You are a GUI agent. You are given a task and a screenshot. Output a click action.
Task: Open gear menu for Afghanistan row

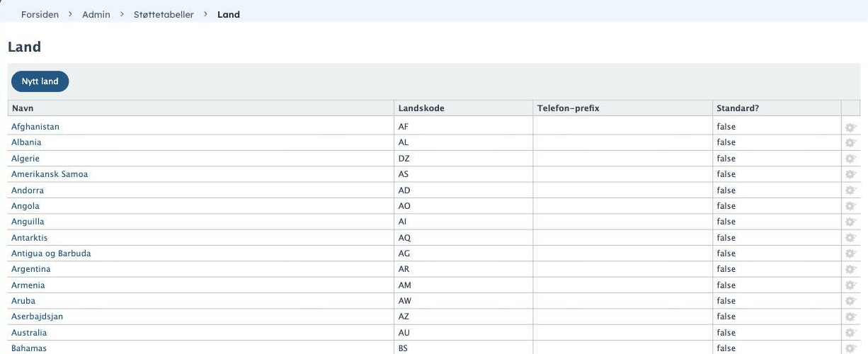tap(850, 127)
